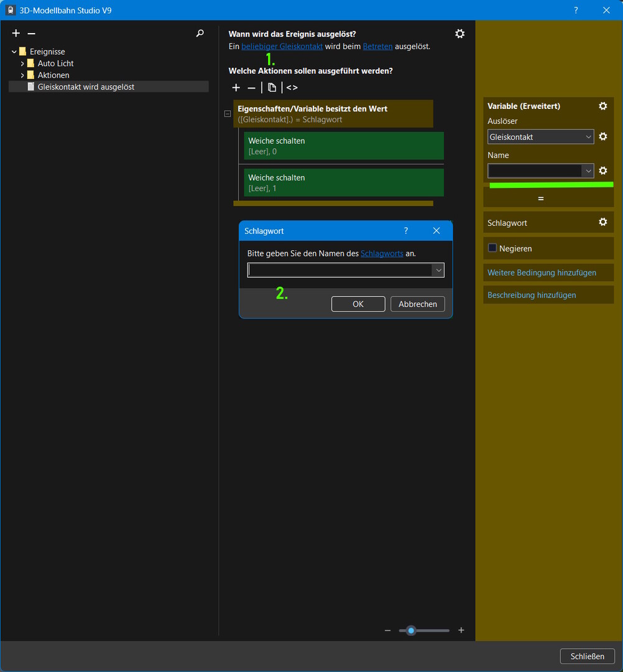The width and height of the screenshot is (623, 672).
Task: Select Gleiskontakt wird ausgelöst tree item
Action: pos(86,87)
